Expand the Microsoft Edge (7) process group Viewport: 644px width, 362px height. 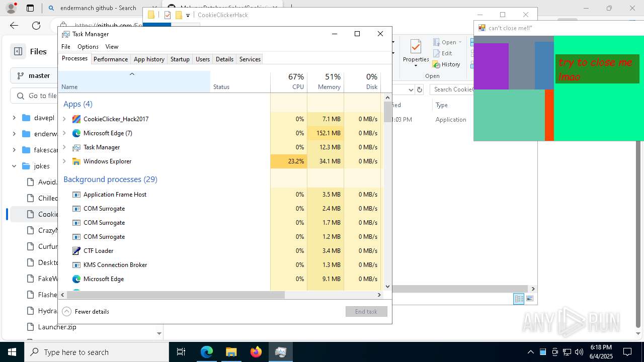[64, 133]
